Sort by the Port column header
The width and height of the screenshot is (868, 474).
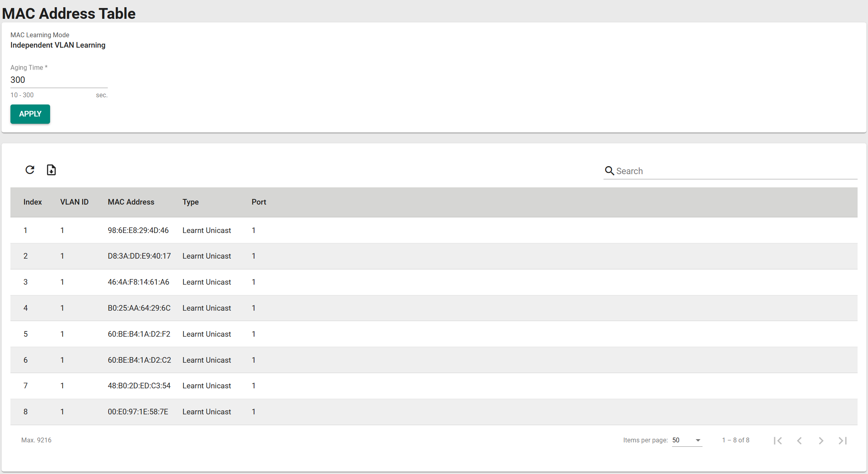tap(258, 202)
